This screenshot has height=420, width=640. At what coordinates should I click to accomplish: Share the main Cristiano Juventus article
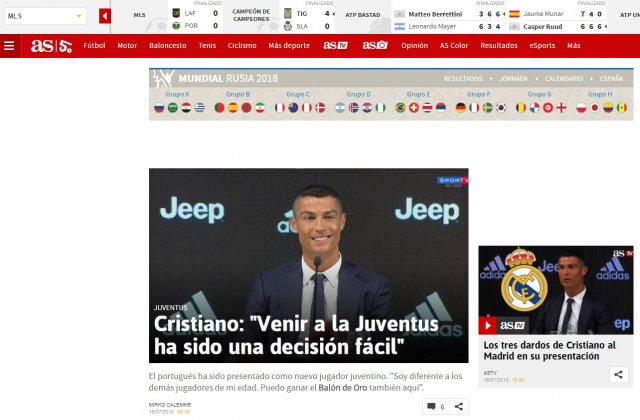[459, 407]
